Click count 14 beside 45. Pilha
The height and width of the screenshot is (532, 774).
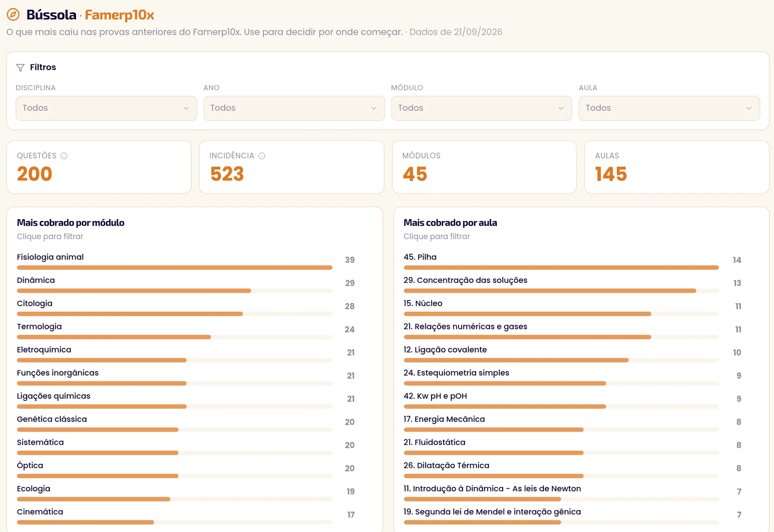pos(737,260)
